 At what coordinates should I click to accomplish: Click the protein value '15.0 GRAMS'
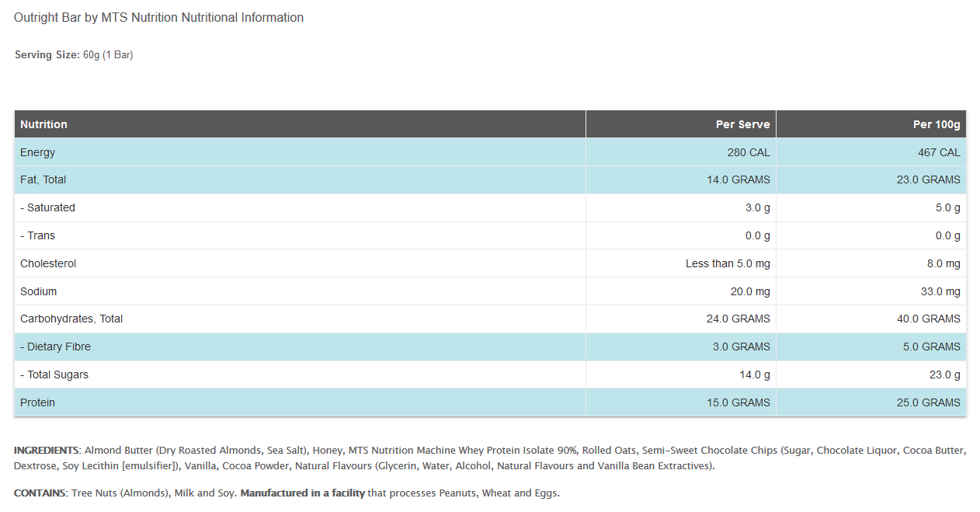pyautogui.click(x=738, y=402)
